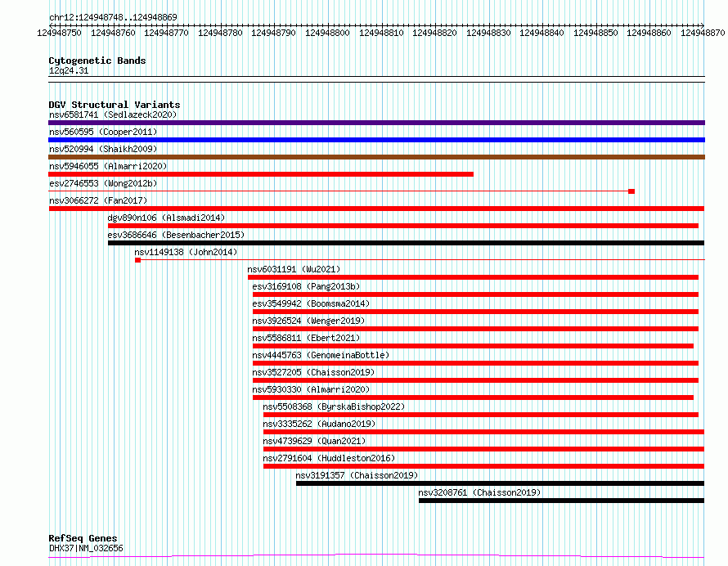This screenshot has width=728, height=566.
Task: Click the nsv5586811 (Ebert2021) label
Action: [306, 338]
